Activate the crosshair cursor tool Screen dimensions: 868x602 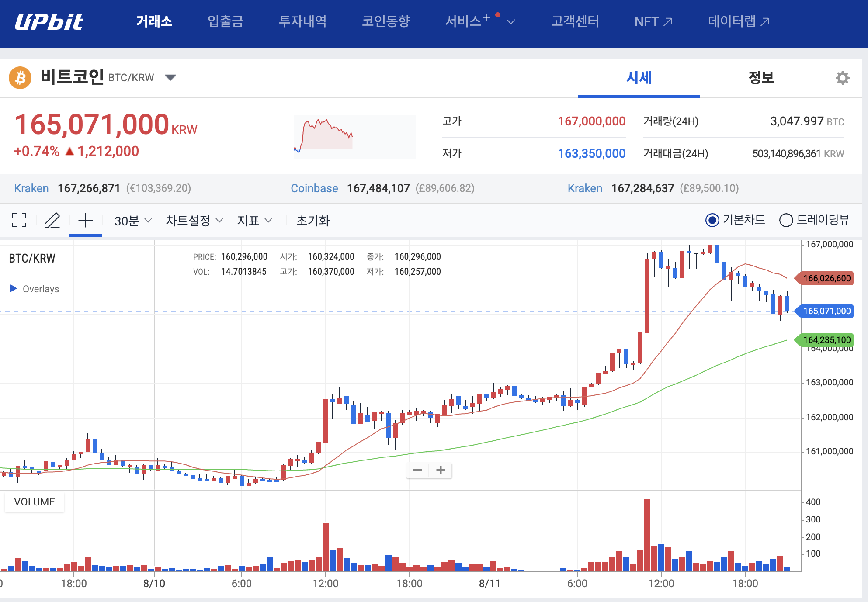86,220
